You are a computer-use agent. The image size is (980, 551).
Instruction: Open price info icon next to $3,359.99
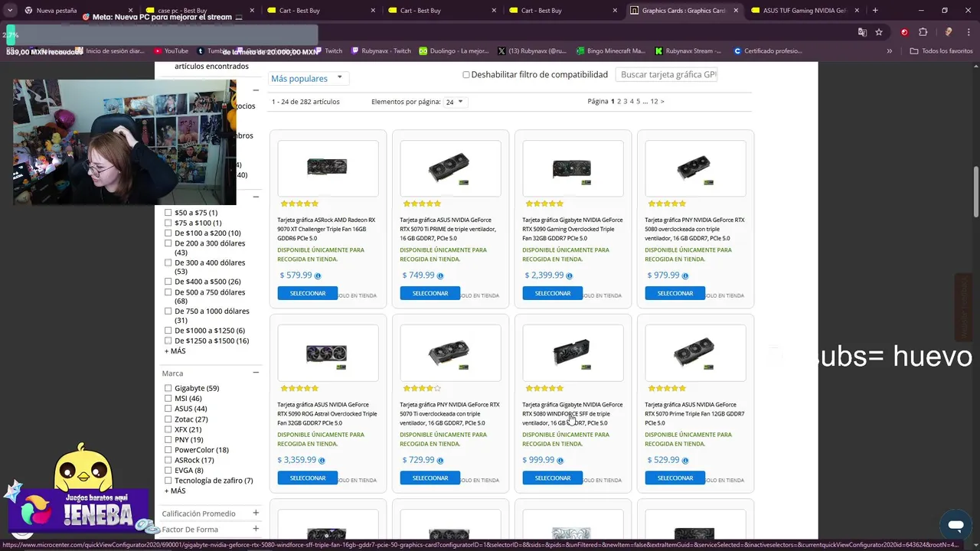pos(322,461)
